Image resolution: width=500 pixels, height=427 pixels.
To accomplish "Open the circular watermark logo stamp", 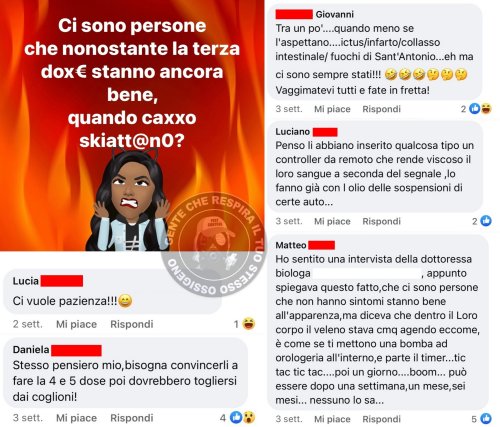I will 214,245.
